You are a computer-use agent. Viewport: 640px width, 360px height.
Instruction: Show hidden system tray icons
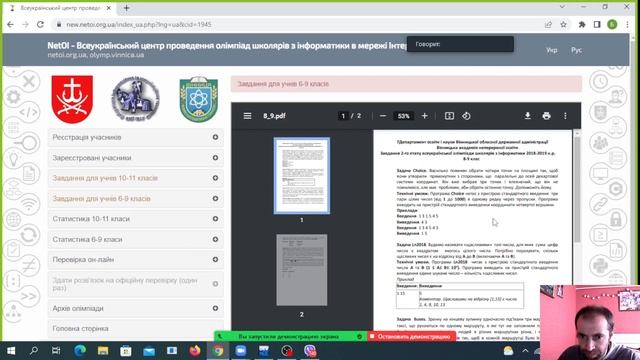click(525, 351)
